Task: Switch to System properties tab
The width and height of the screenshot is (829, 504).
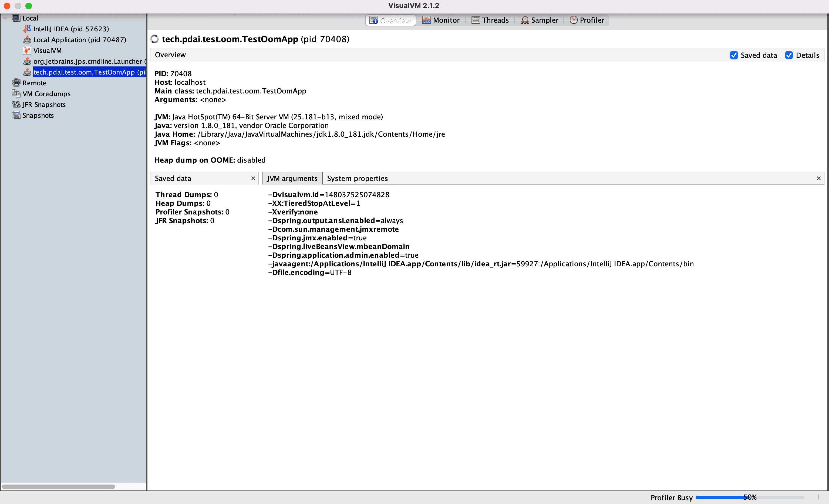Action: pyautogui.click(x=357, y=178)
